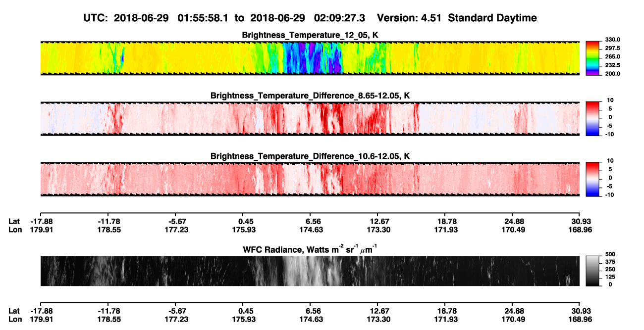Click the 297.5 colorbar label
The image size is (644, 330).
coord(612,48)
